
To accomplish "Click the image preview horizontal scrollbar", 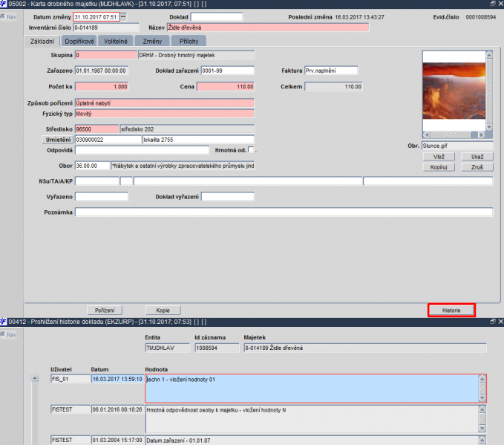I will pos(454,134).
